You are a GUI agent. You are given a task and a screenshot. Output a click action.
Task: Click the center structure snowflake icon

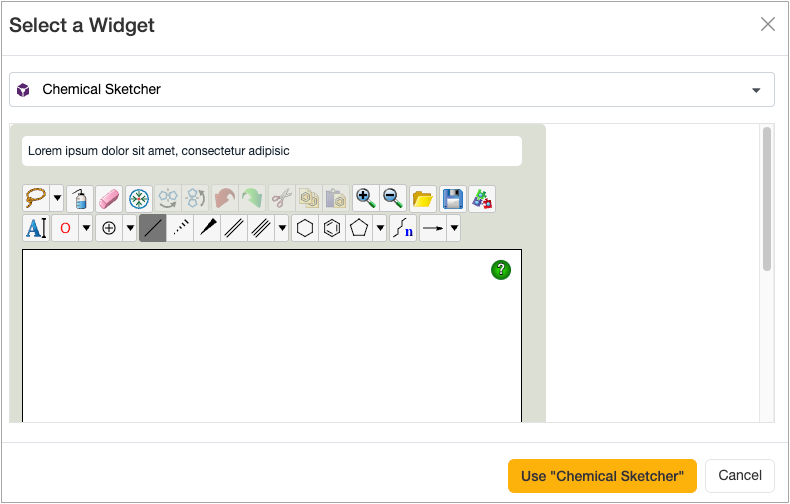pos(139,199)
